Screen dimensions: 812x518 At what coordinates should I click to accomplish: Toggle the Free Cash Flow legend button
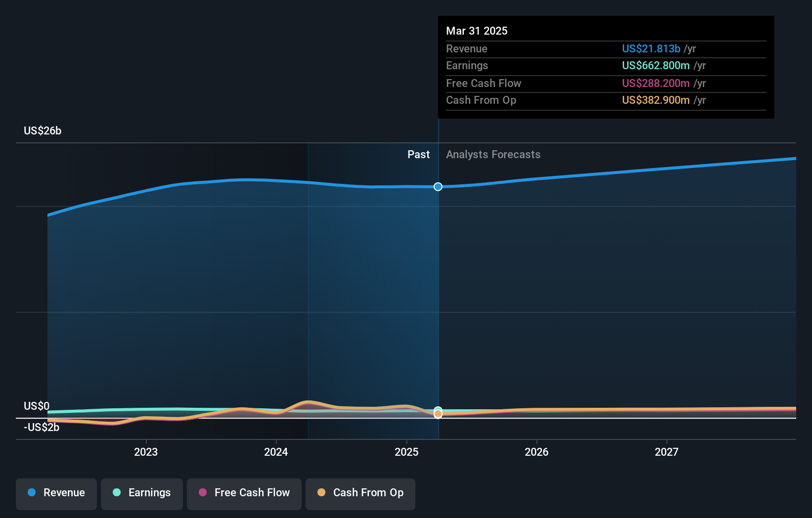coord(244,494)
